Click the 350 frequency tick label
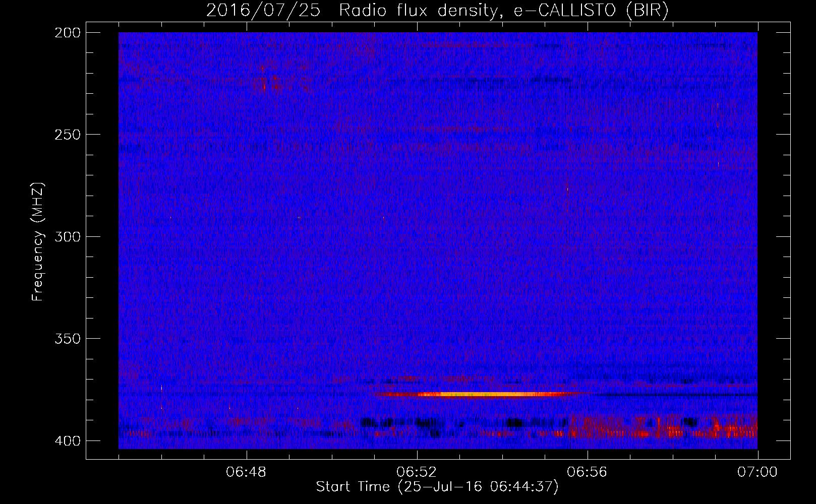The height and width of the screenshot is (504, 816). point(67,338)
